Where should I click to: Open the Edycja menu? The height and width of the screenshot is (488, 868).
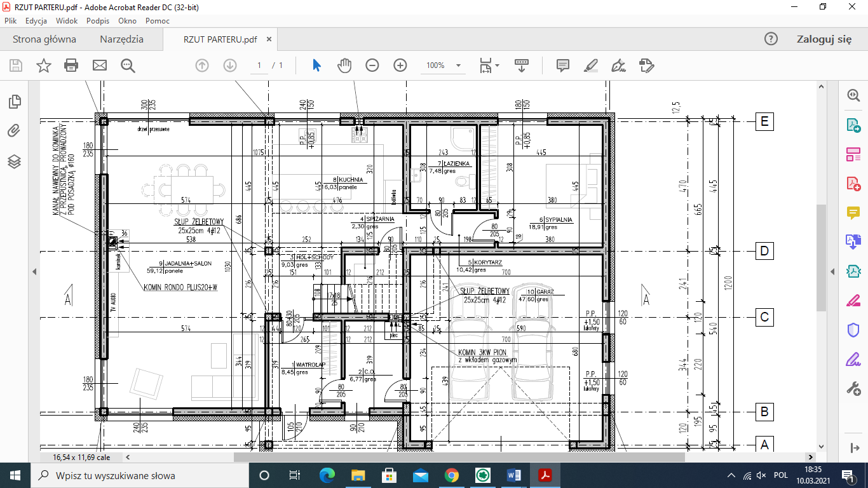coord(36,21)
